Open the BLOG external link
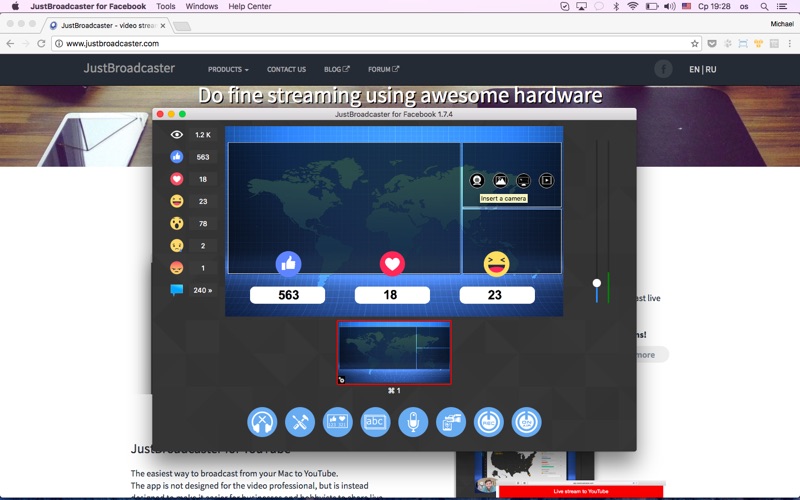 337,69
